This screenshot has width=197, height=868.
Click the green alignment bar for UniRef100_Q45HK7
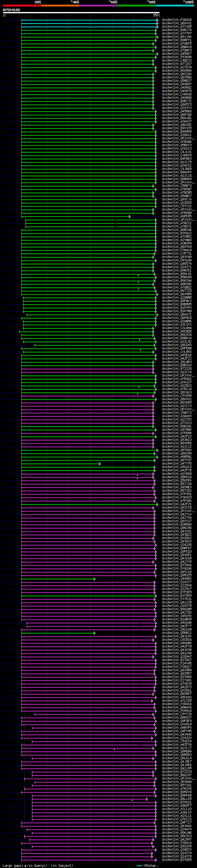[90, 54]
